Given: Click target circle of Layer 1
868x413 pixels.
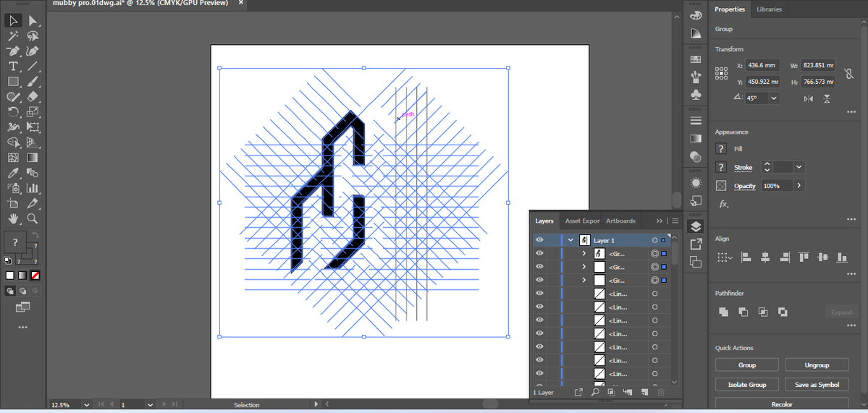Looking at the screenshot, I should point(655,240).
